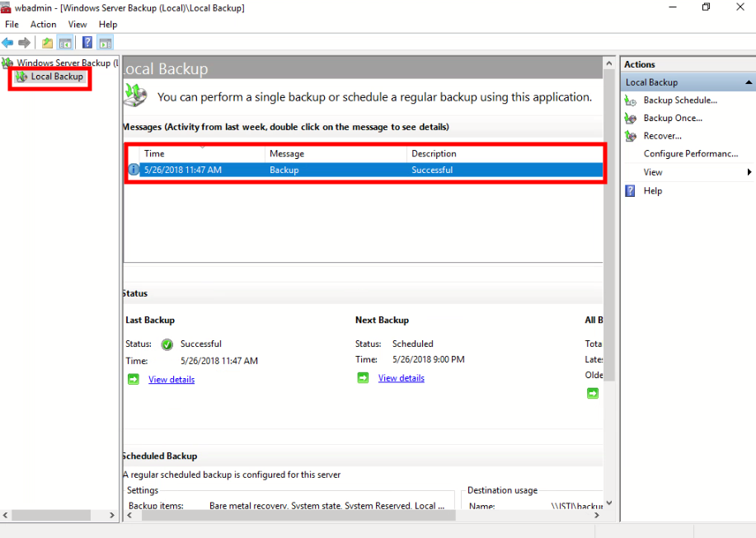Open View details link under Next Backup
The image size is (756, 538).
[x=401, y=378]
